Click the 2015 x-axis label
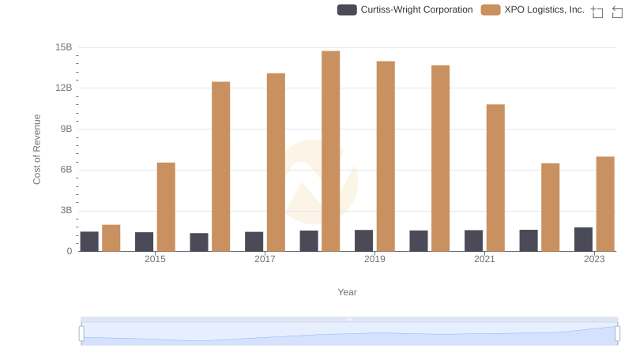The image size is (632, 364). (x=155, y=259)
